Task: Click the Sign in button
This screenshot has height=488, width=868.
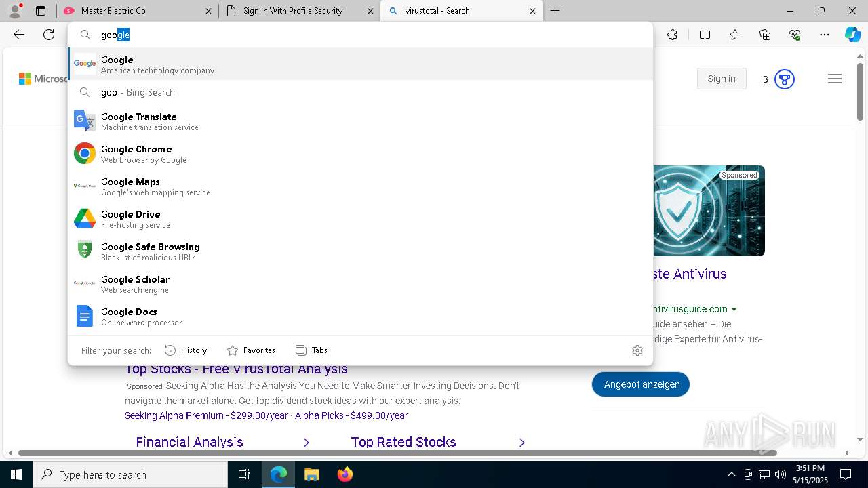Action: (x=722, y=79)
